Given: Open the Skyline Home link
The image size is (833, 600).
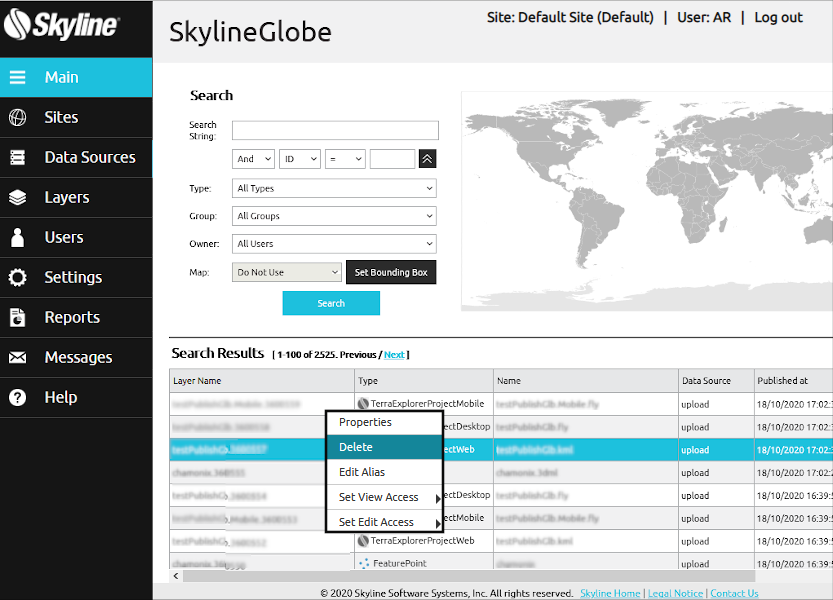Looking at the screenshot, I should pyautogui.click(x=610, y=593).
